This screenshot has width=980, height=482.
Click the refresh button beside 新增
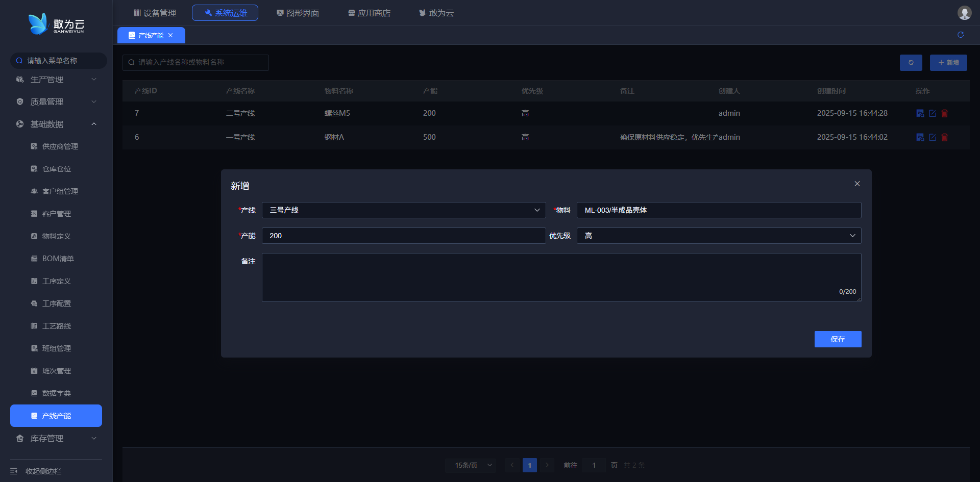coord(911,63)
